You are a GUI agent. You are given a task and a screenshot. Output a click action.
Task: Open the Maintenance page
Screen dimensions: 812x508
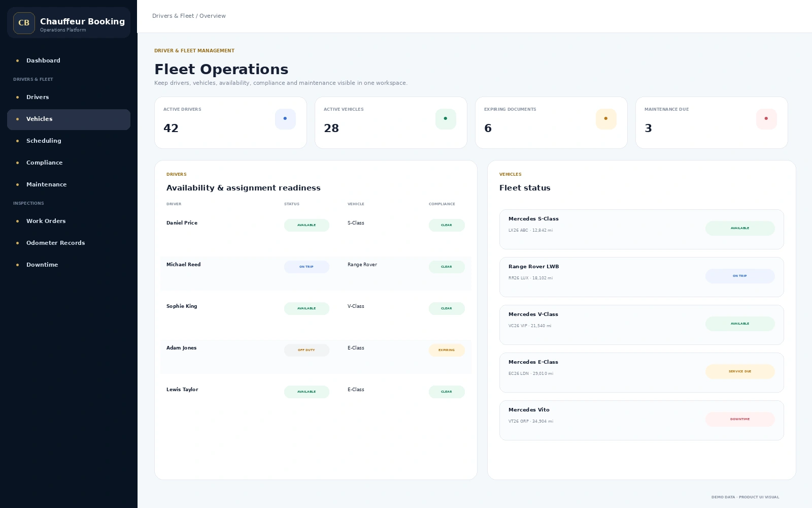tap(69, 184)
